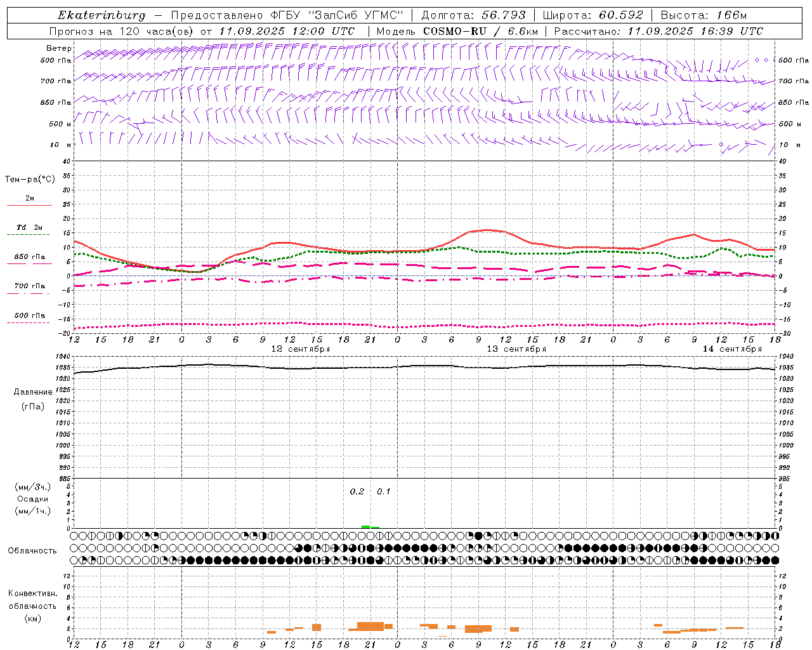Click the (мм/1ч.) precipitation unit label
This screenshot has width=812, height=650.
click(x=32, y=511)
